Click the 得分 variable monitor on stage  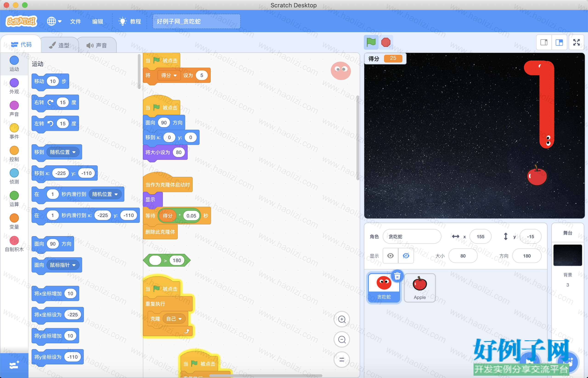click(385, 58)
